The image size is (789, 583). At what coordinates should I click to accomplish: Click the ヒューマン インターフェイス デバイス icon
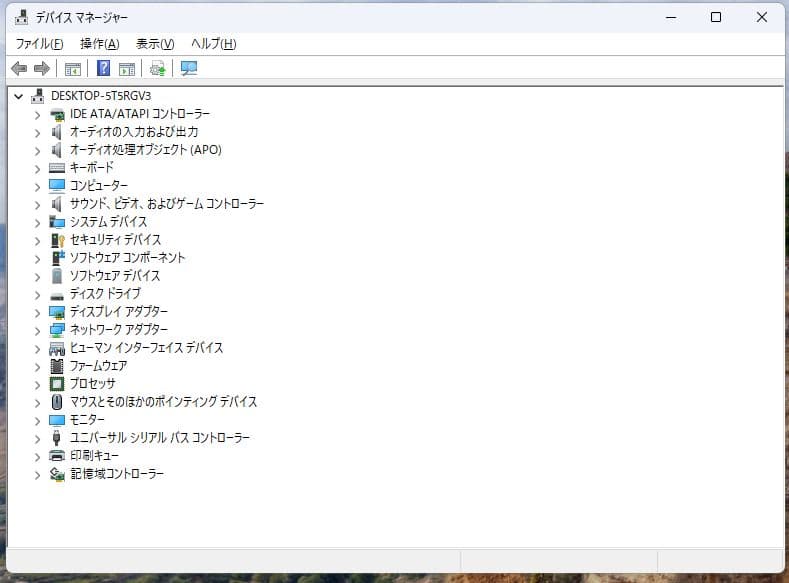(57, 348)
